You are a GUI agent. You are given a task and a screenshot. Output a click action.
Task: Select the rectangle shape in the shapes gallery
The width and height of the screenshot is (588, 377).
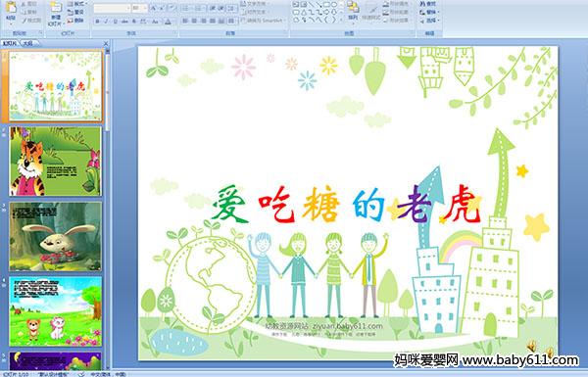(326, 5)
